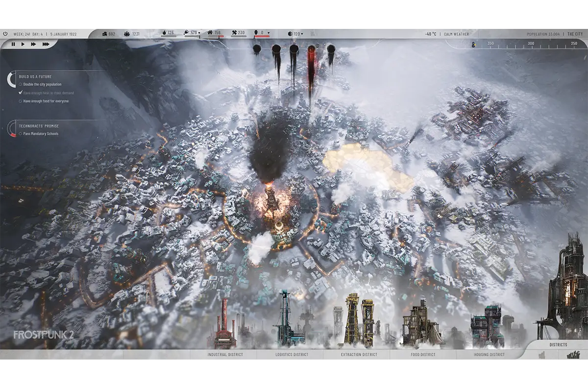The width and height of the screenshot is (588, 392).
Task: Expand the food dropdown arrow beside 0
Action: (x=269, y=33)
